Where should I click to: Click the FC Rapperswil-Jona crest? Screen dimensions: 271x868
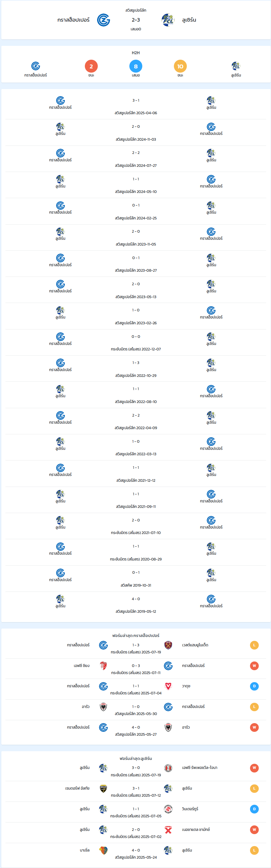point(168,768)
